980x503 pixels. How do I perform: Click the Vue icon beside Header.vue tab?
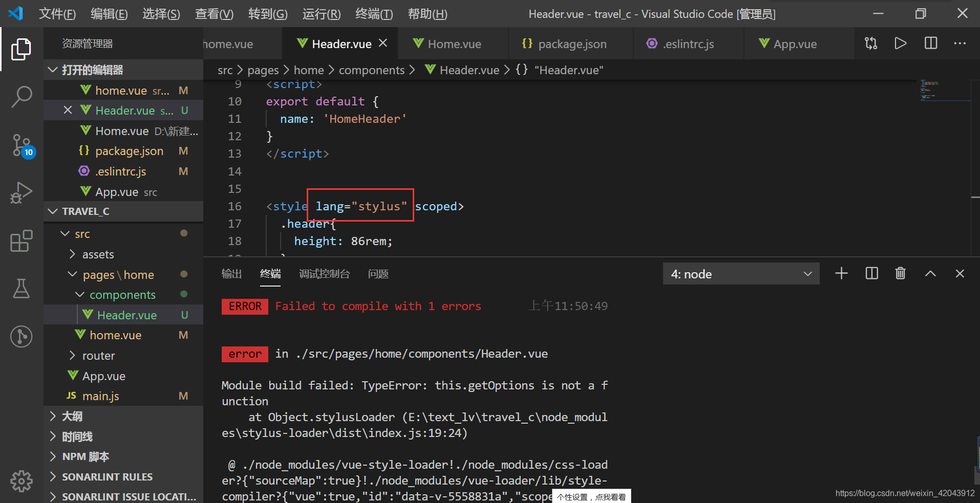303,43
